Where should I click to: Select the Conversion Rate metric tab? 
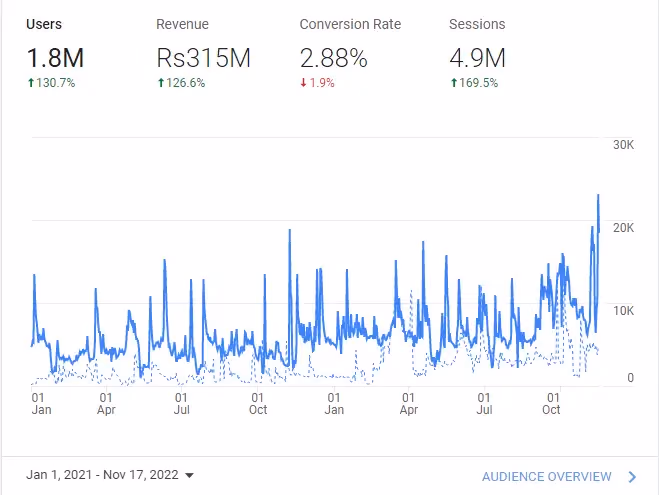point(350,53)
